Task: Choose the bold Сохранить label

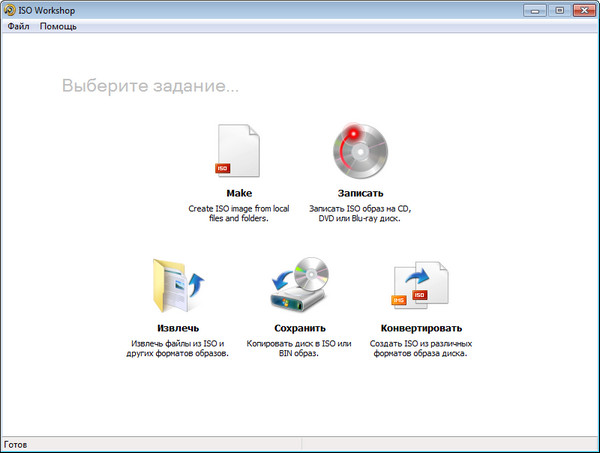Action: coord(300,328)
